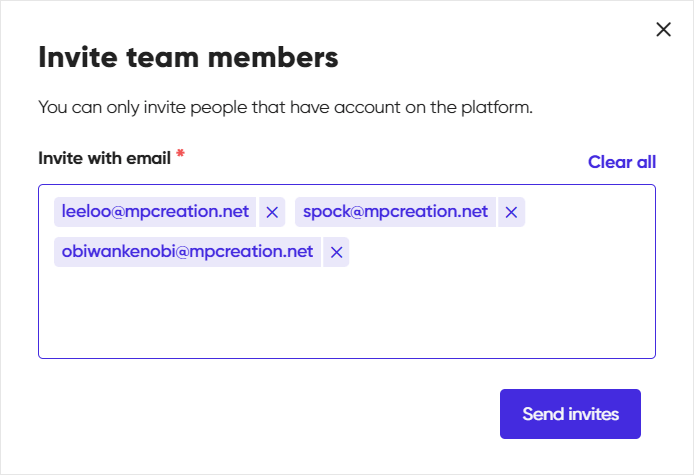The height and width of the screenshot is (475, 694).
Task: Click the platform account description text
Action: click(x=285, y=107)
